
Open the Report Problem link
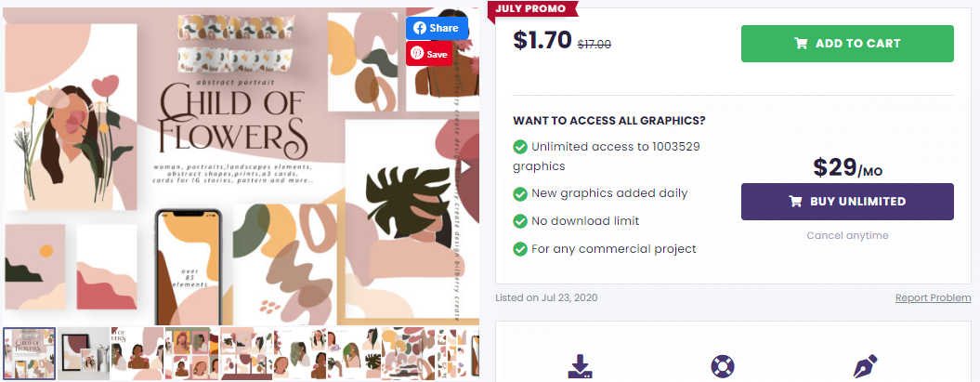tap(933, 297)
